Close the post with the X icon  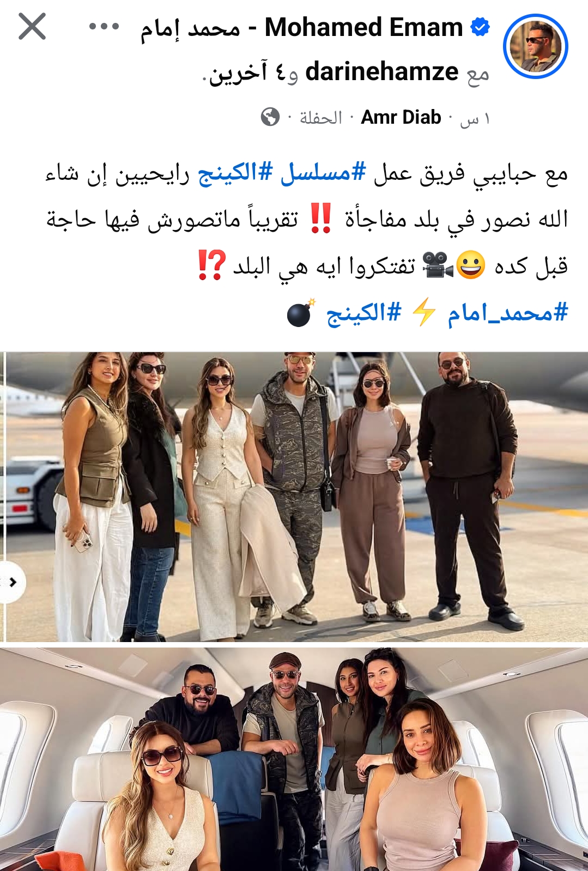[32, 26]
